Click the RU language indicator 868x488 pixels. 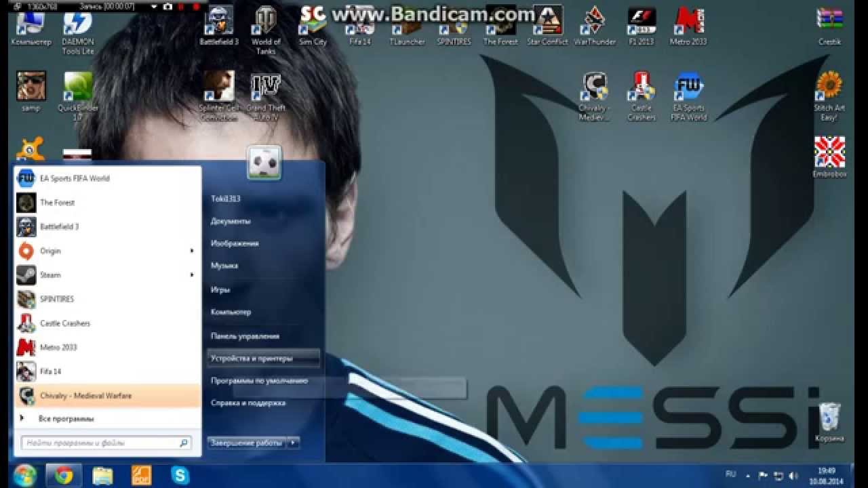[730, 474]
